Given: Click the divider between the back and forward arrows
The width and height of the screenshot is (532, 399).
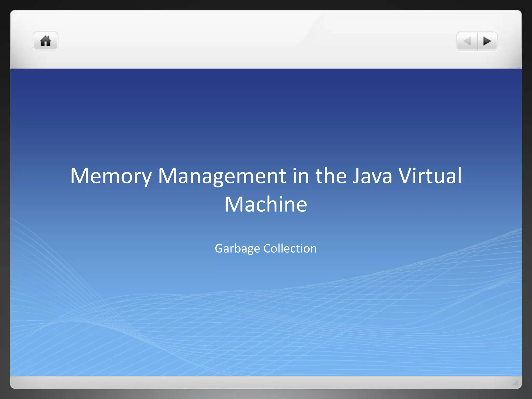Looking at the screenshot, I should (477, 41).
